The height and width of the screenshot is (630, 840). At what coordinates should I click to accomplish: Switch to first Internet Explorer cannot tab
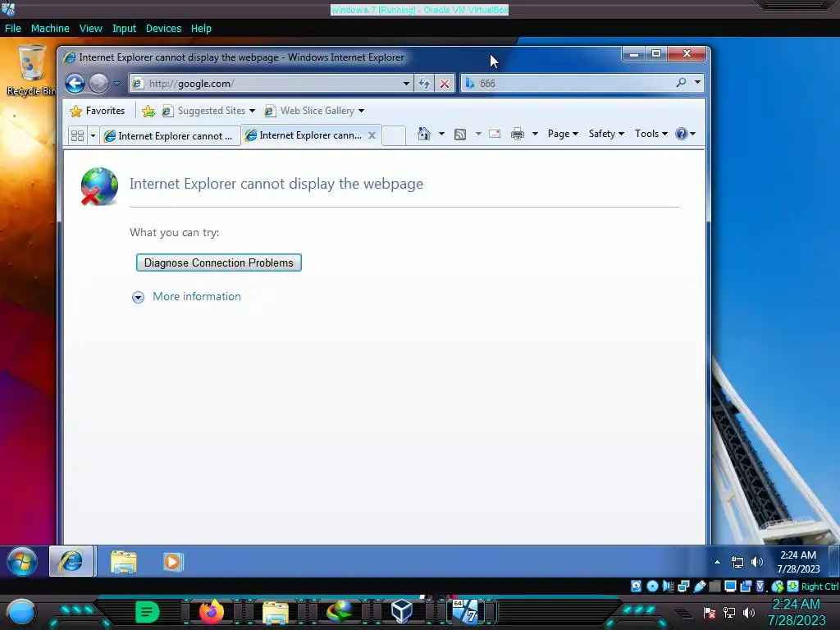pyautogui.click(x=170, y=136)
